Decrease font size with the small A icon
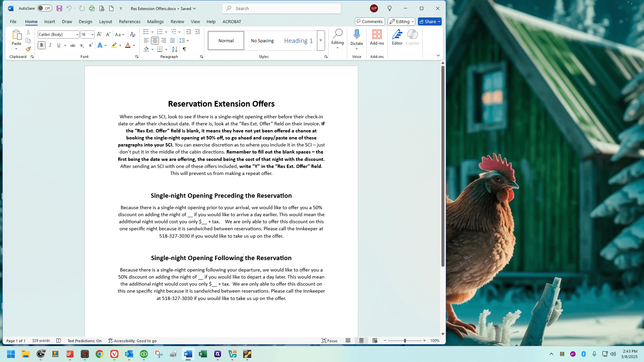The image size is (644, 362). (x=108, y=34)
